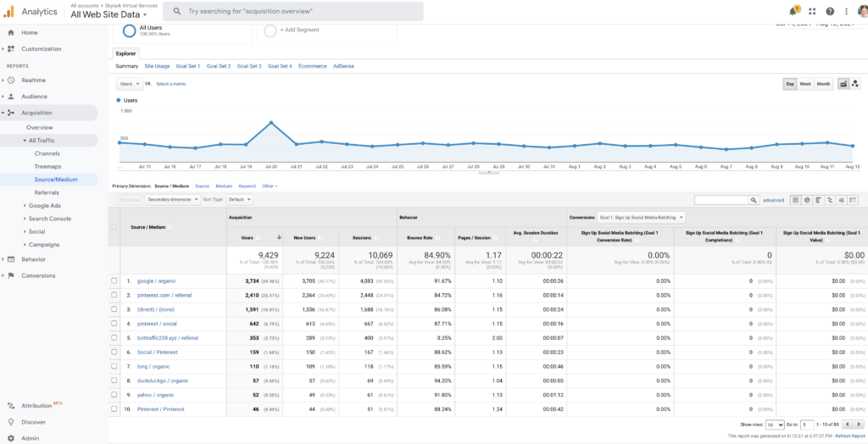
Task: Click the table filter search field
Action: [721, 200]
